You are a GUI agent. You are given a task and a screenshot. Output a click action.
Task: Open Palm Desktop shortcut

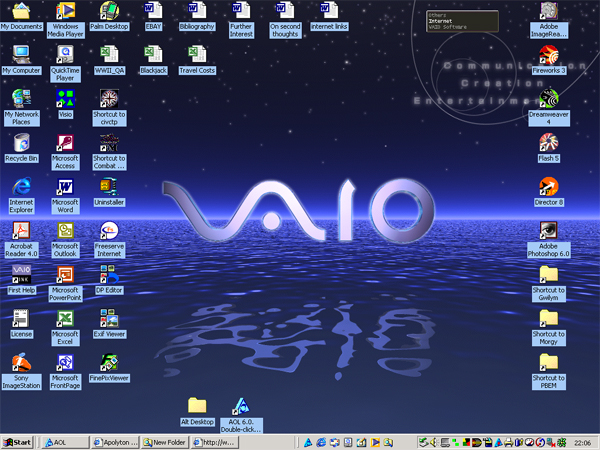point(109,11)
